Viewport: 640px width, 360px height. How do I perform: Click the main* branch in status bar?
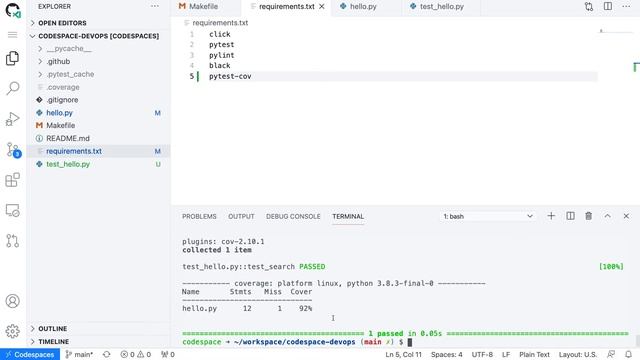point(79,354)
